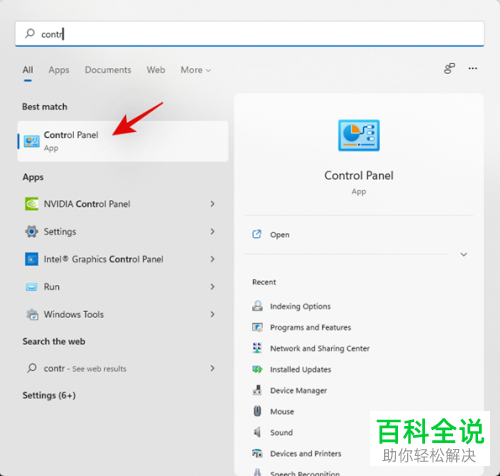Expand the Windows Tools result chevron

[212, 314]
